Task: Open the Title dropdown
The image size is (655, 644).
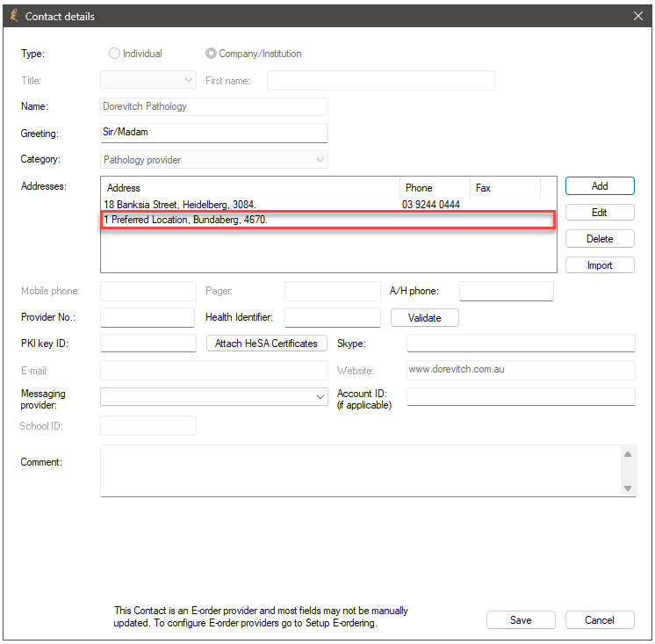Action: click(x=148, y=80)
